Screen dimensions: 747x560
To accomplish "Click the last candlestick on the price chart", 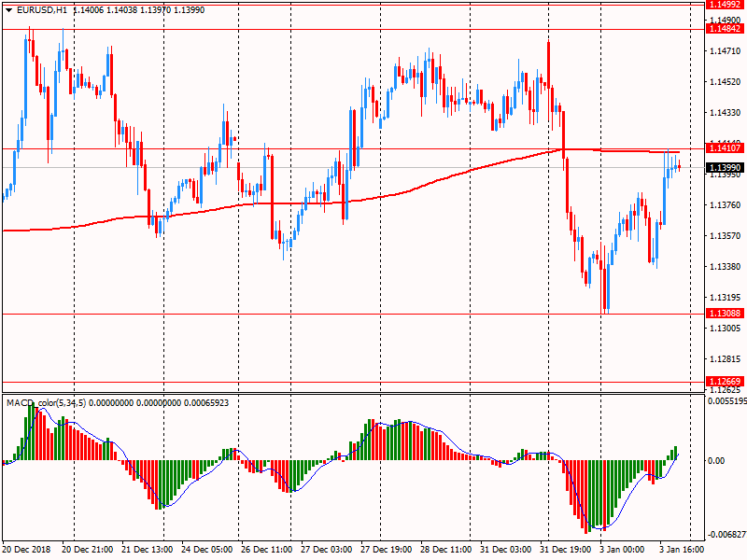I will click(x=678, y=167).
